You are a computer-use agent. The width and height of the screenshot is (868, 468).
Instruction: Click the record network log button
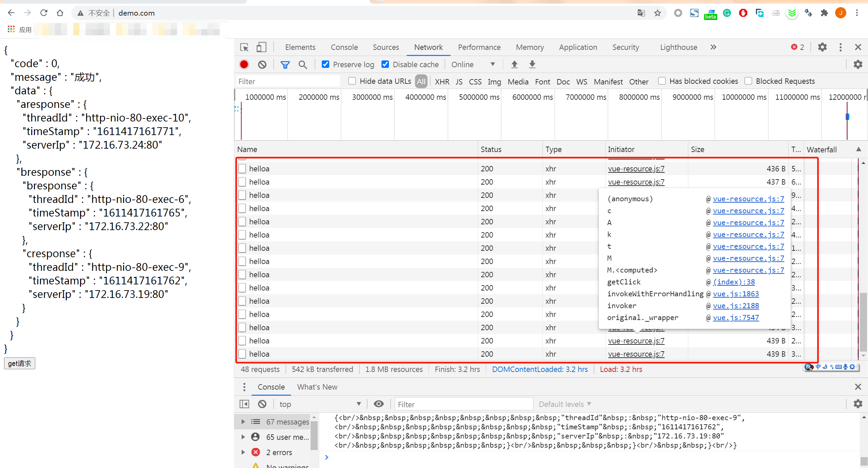pyautogui.click(x=244, y=64)
